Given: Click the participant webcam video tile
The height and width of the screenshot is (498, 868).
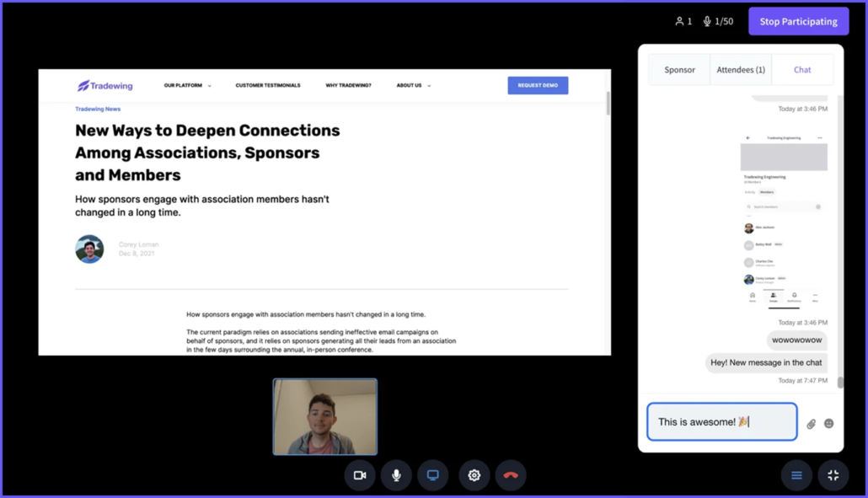Looking at the screenshot, I should click(325, 416).
